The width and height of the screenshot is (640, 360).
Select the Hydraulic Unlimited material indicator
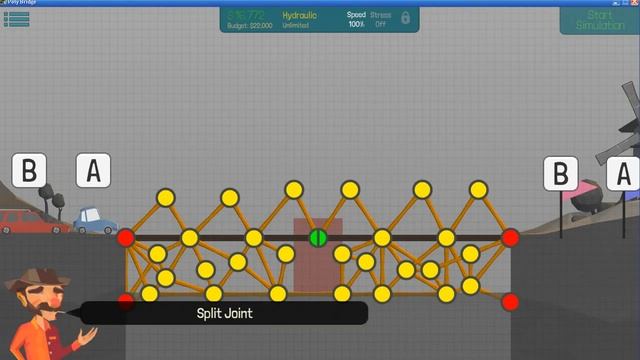click(299, 20)
